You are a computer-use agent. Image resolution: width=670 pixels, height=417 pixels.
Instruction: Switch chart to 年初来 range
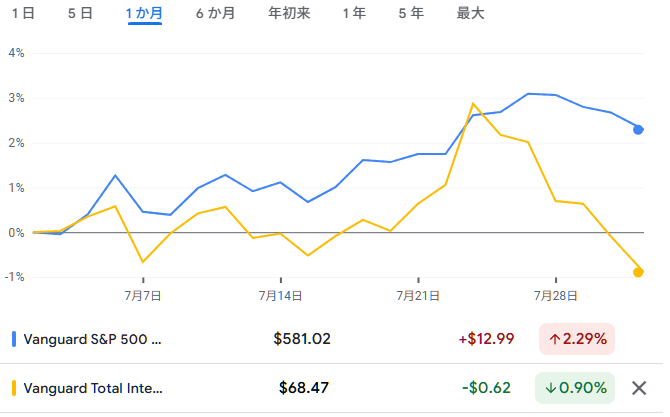pos(289,13)
